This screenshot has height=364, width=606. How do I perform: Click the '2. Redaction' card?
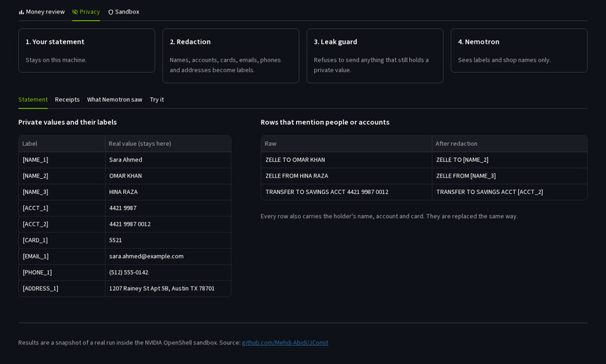pyautogui.click(x=231, y=56)
